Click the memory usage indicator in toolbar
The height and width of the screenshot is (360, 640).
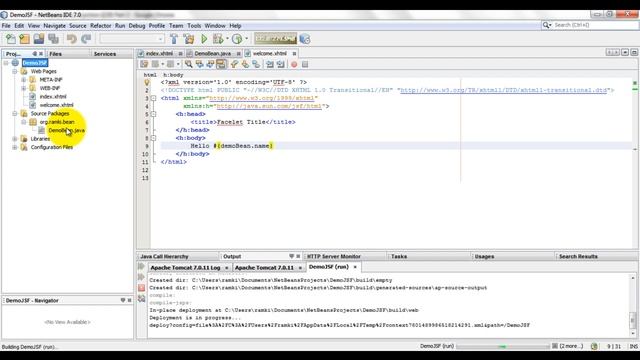click(x=276, y=39)
